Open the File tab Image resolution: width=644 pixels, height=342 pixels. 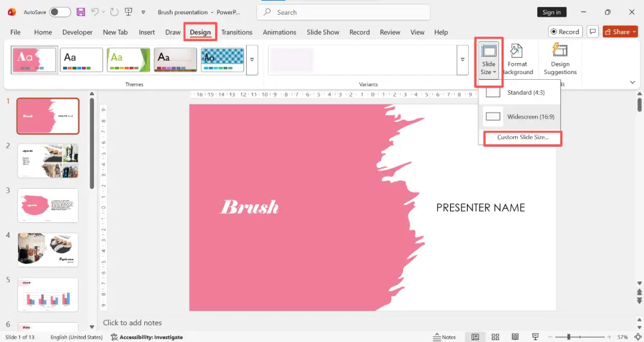pyautogui.click(x=15, y=32)
